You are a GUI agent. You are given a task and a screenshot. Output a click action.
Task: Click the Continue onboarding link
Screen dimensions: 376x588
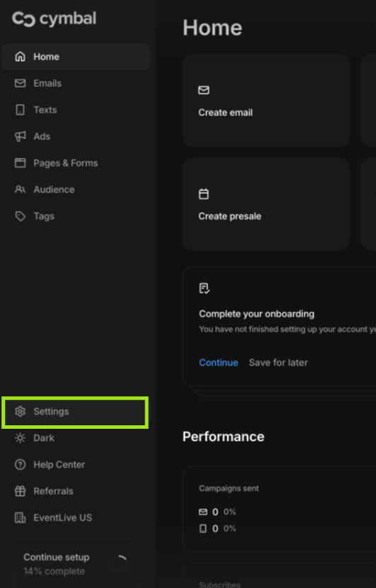point(218,362)
